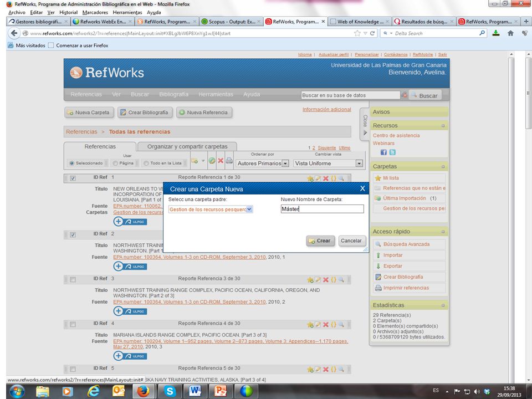This screenshot has width=532, height=399.
Task: Select the Todo en la Lista radio button
Action: (x=146, y=163)
